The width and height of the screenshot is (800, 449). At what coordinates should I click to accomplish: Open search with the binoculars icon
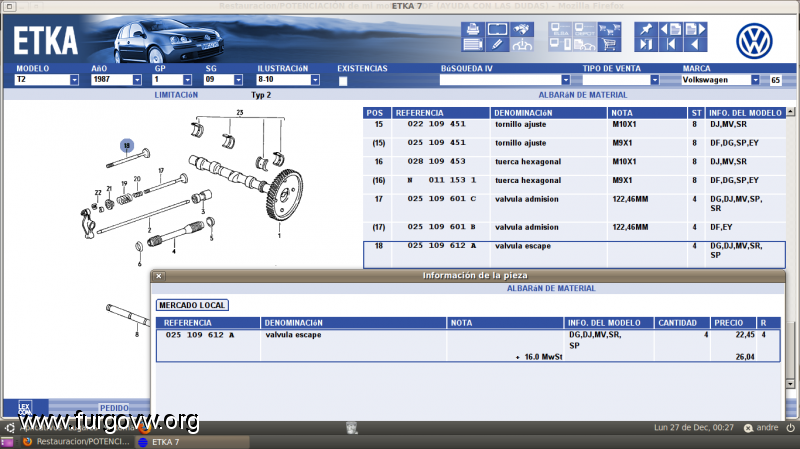522,29
